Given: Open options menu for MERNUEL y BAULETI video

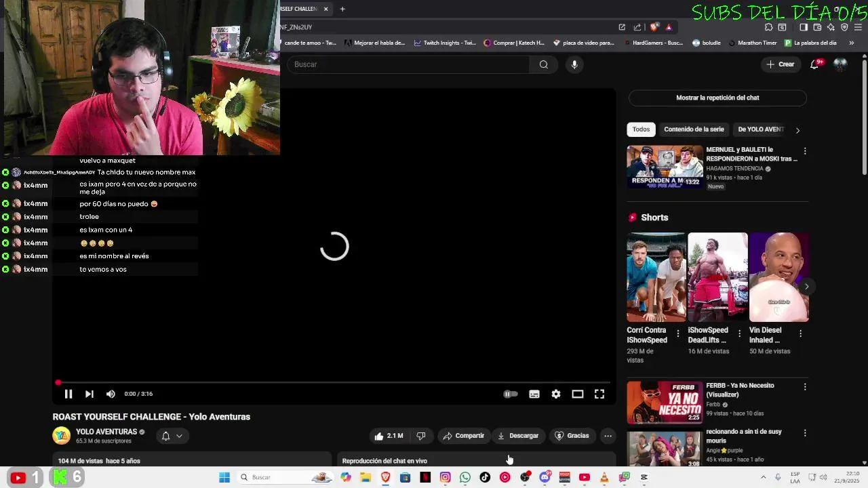Looking at the screenshot, I should click(805, 151).
